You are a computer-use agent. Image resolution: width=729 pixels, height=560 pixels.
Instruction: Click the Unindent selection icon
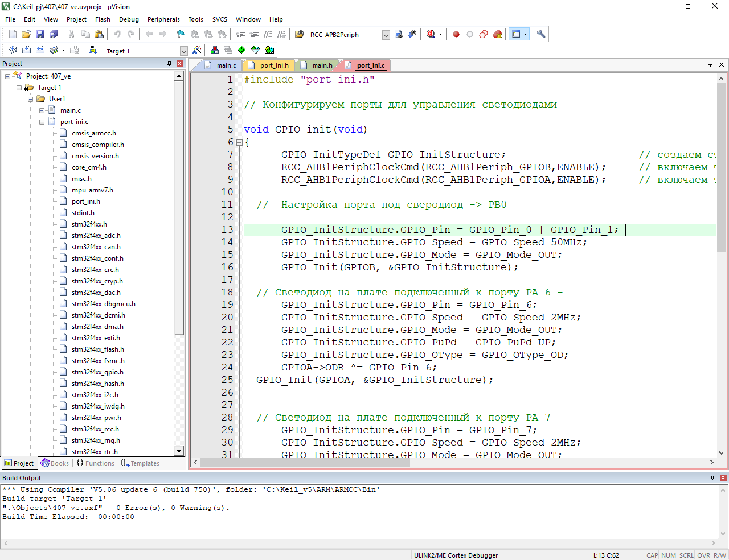point(254,34)
